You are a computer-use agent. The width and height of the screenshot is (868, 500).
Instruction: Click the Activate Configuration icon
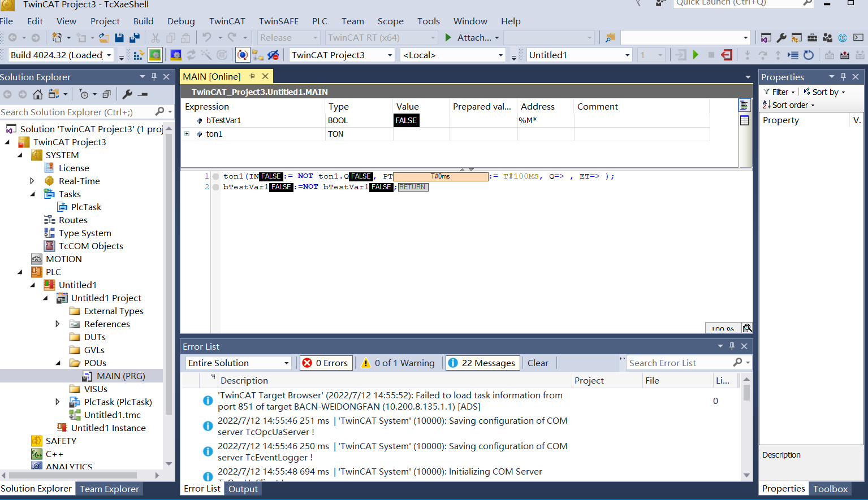pyautogui.click(x=139, y=55)
